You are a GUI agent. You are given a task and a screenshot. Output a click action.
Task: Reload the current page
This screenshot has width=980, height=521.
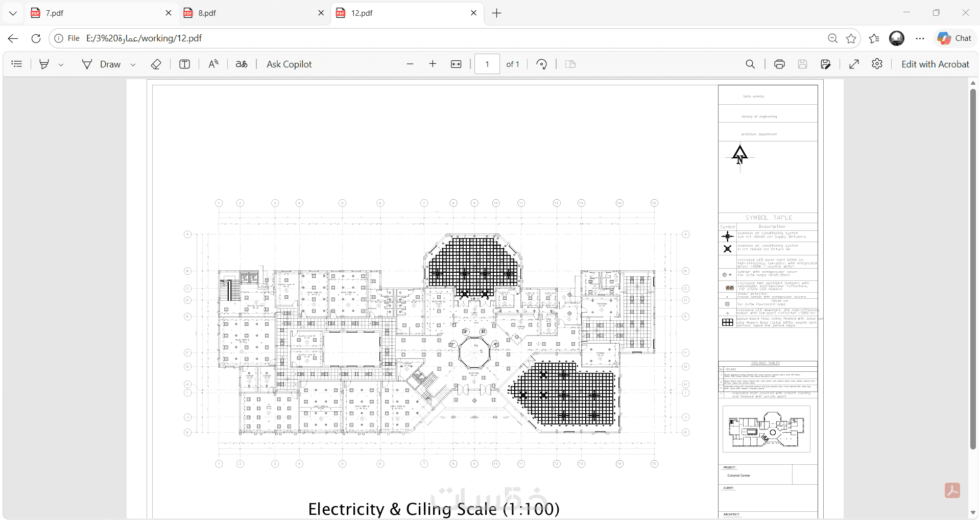click(x=36, y=38)
